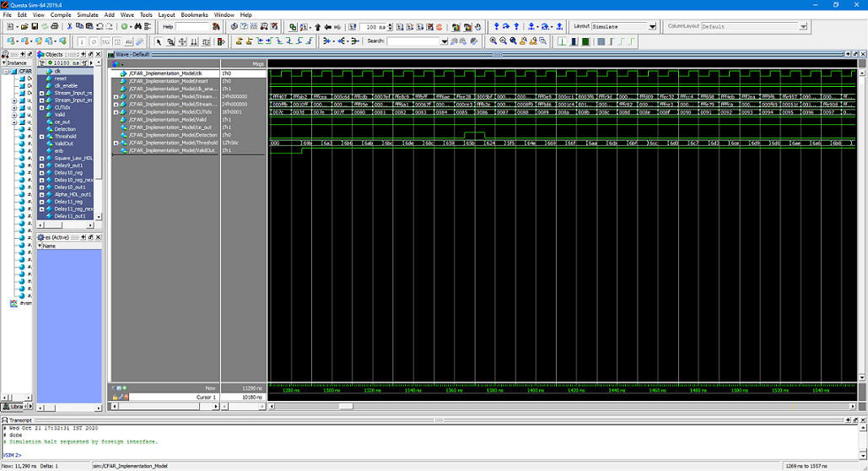The width and height of the screenshot is (868, 471).
Task: Click the waveform horizontal scrollbar thumb
Action: point(346,407)
